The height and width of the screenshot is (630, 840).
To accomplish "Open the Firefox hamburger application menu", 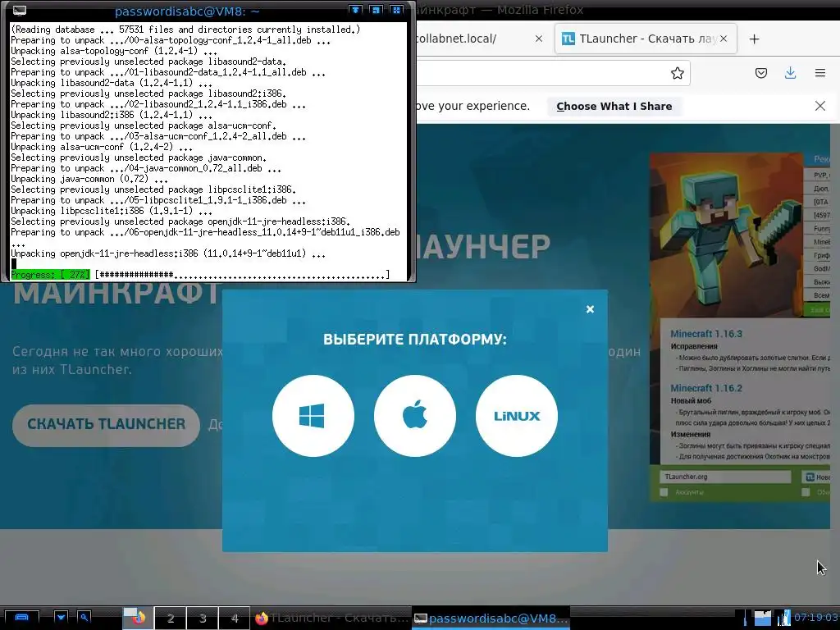I will tap(819, 73).
